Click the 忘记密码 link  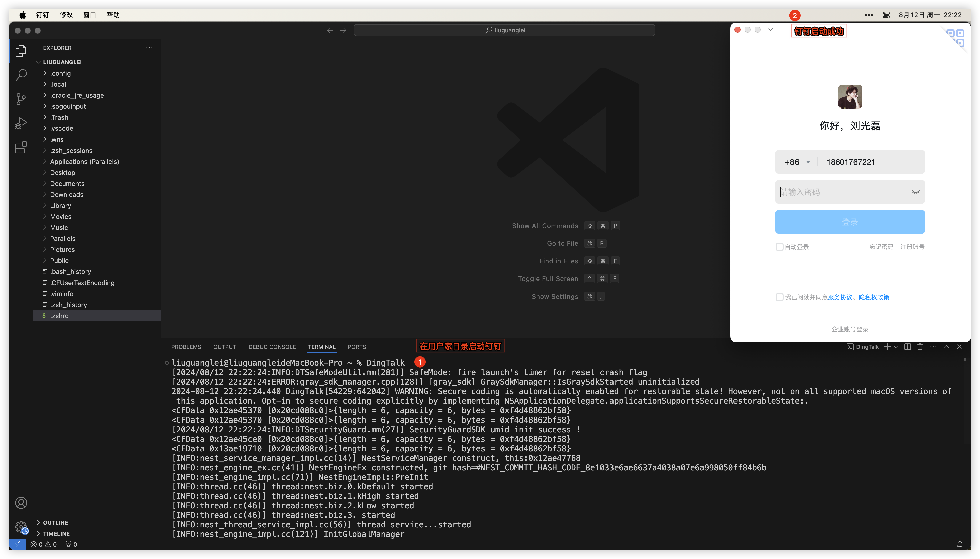881,247
